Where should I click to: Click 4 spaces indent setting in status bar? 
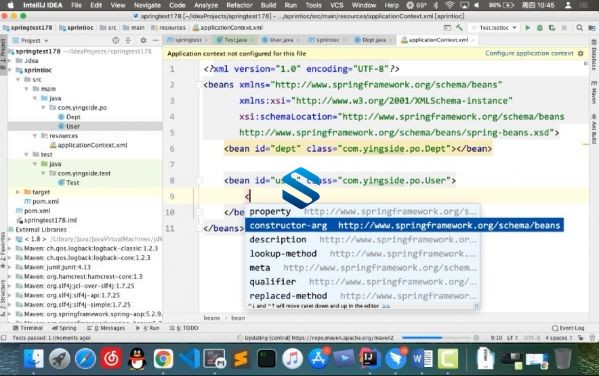(559, 338)
